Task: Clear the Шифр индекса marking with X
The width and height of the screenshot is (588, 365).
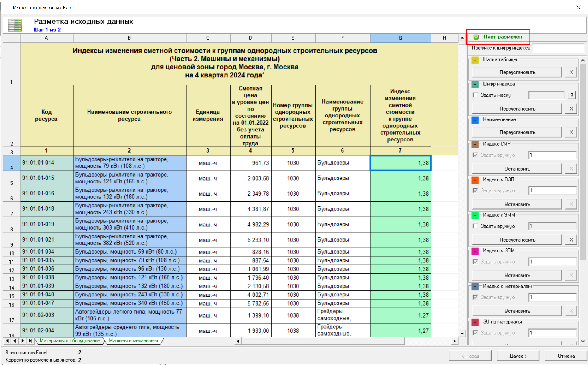Action: click(x=571, y=109)
